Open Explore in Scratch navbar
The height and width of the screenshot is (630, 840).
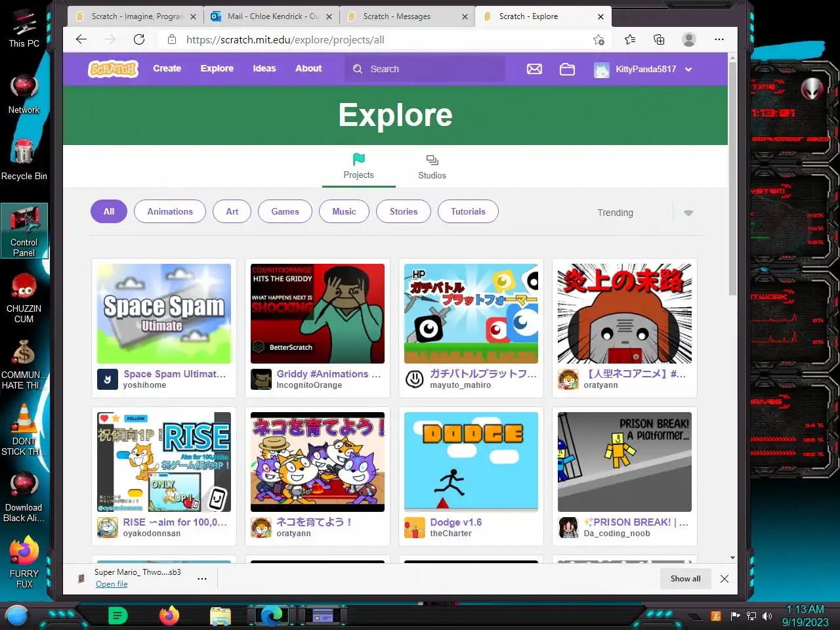pyautogui.click(x=217, y=68)
